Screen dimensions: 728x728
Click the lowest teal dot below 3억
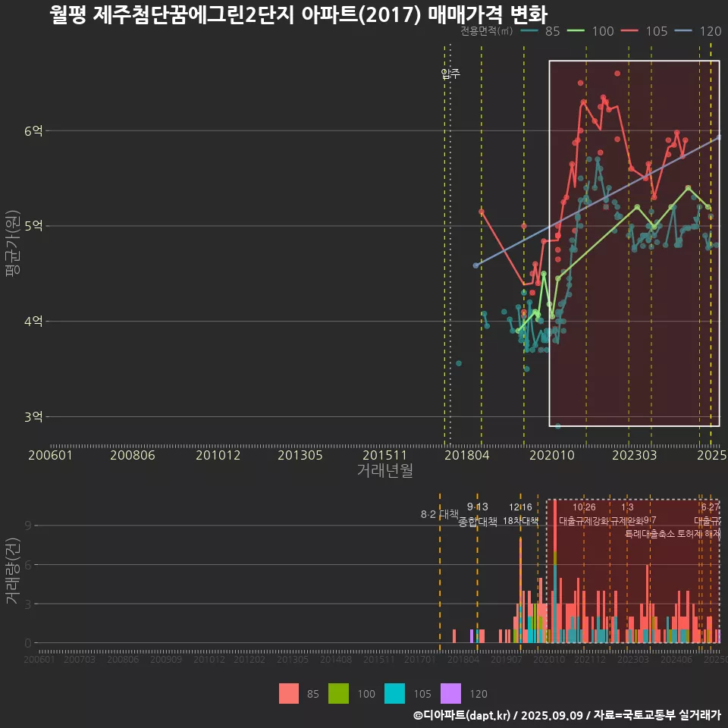pos(557,425)
